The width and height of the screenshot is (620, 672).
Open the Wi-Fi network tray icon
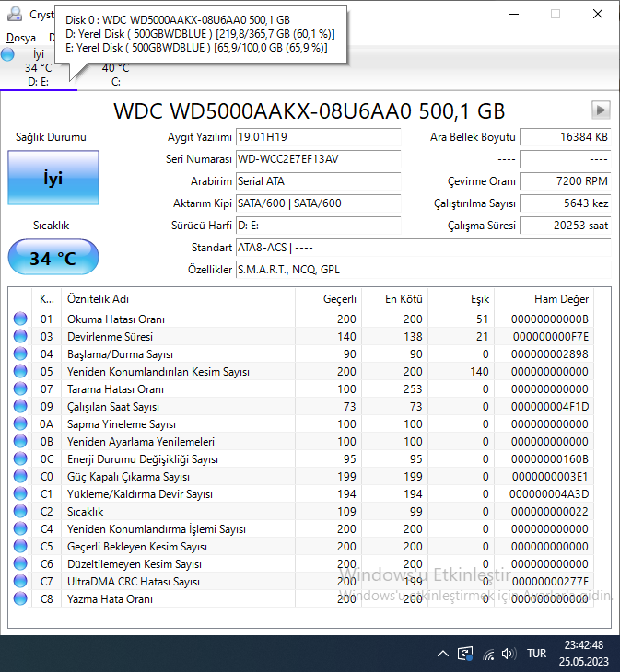(x=488, y=654)
